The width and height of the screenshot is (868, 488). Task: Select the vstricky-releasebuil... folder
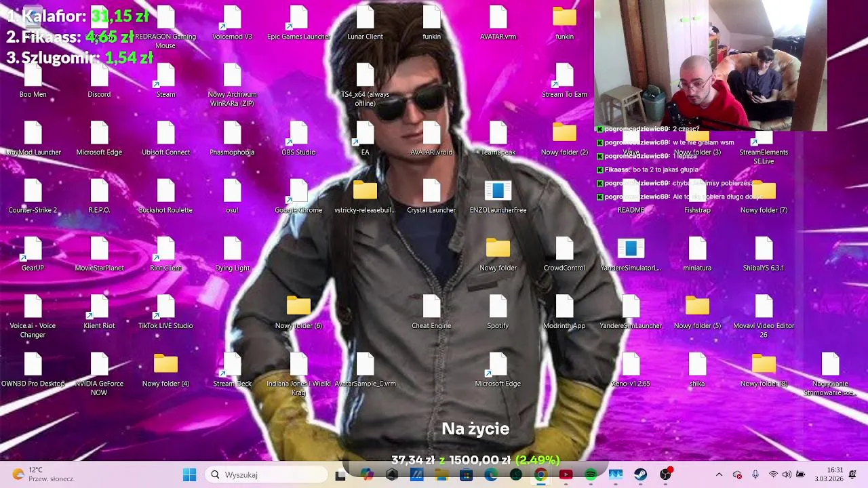(365, 196)
